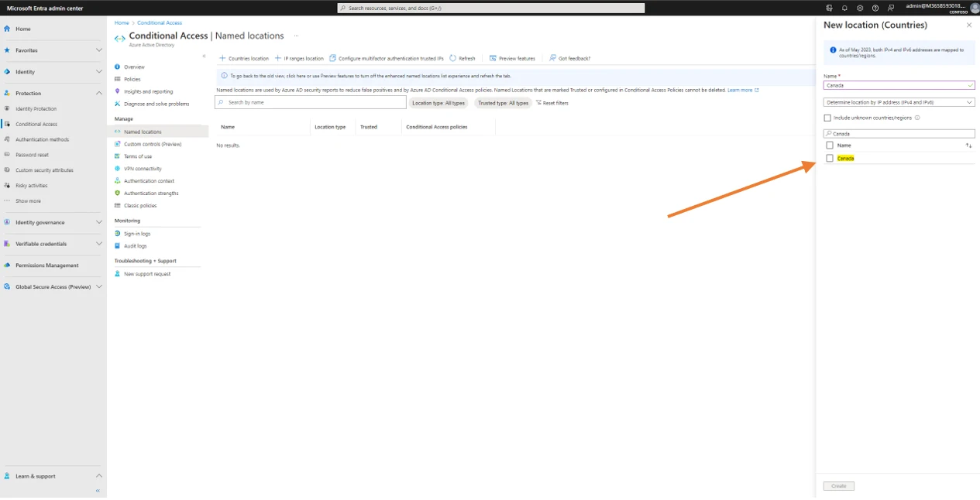Select Sign-in logs under Monitoring
The image size is (980, 500).
pyautogui.click(x=137, y=234)
